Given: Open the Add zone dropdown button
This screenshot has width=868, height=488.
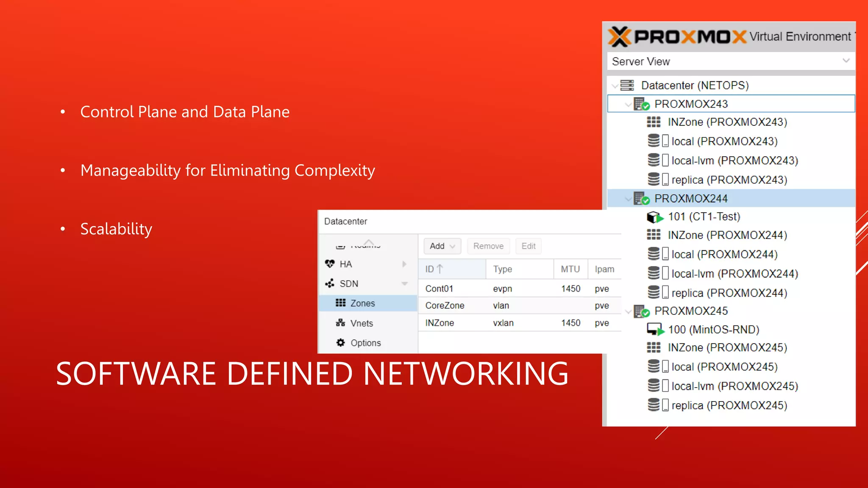Looking at the screenshot, I should tap(442, 246).
